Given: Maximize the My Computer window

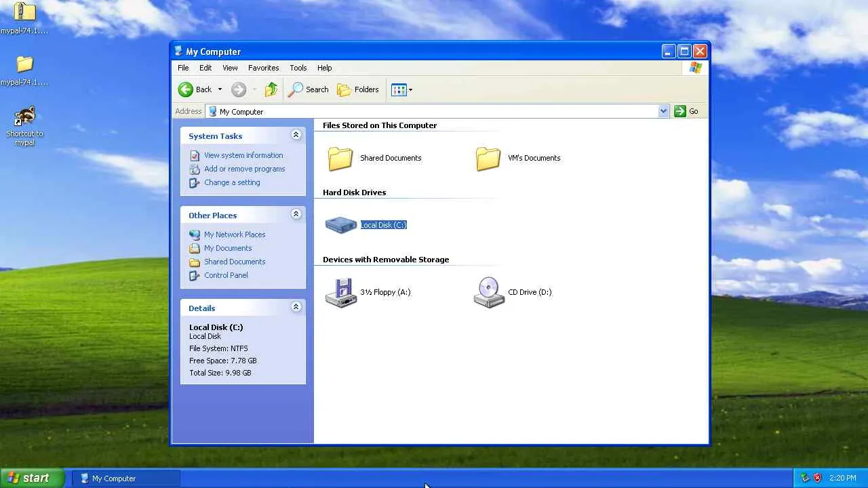Looking at the screenshot, I should [x=684, y=51].
